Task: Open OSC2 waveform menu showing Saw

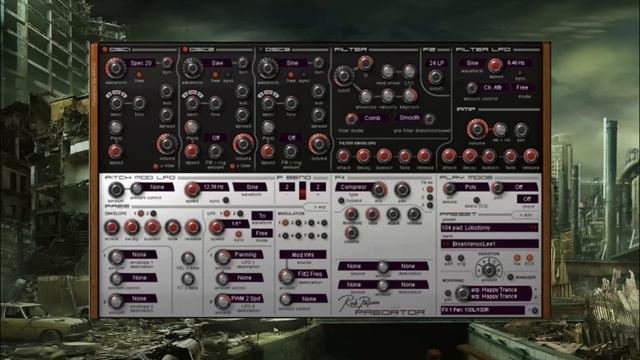Action: 217,63
